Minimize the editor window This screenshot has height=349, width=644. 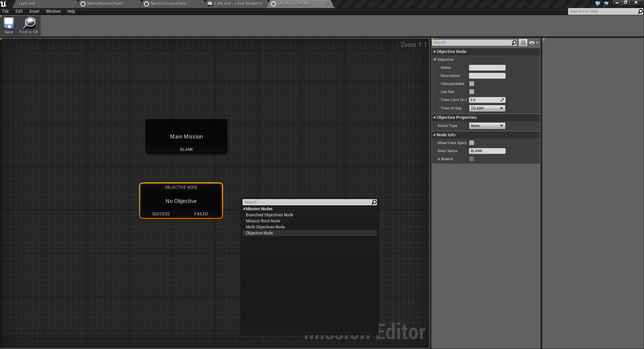(x=617, y=2)
